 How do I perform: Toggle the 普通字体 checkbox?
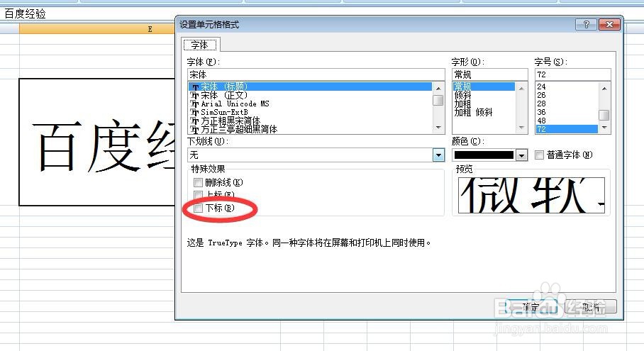point(539,155)
